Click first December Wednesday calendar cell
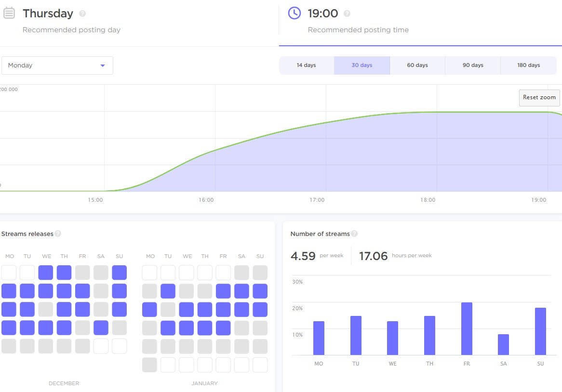 [x=46, y=273]
